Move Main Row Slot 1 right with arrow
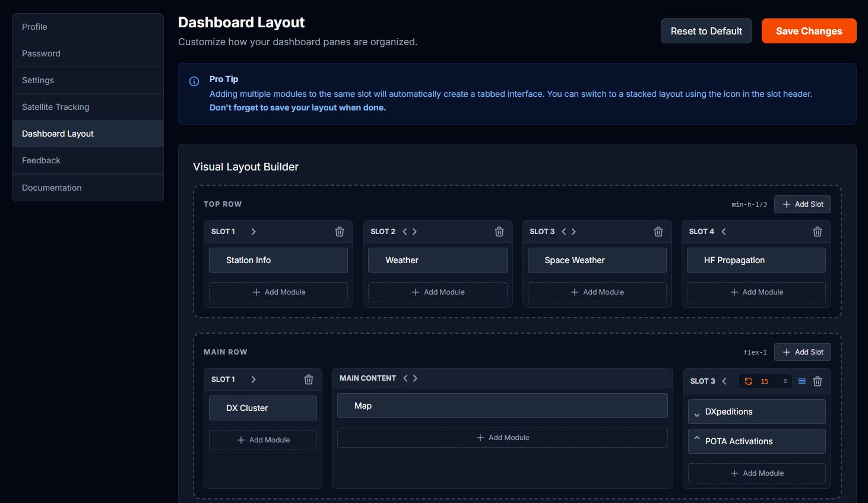The height and width of the screenshot is (503, 868). [254, 379]
